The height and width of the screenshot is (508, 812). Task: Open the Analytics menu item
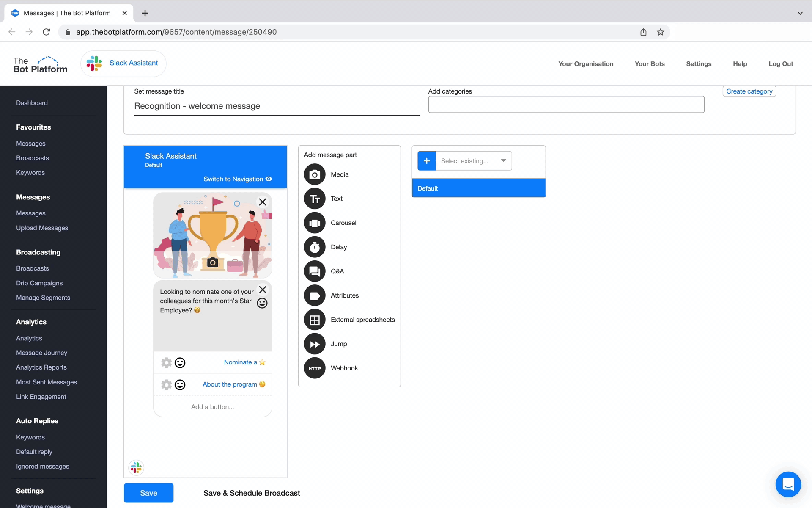[29, 338]
